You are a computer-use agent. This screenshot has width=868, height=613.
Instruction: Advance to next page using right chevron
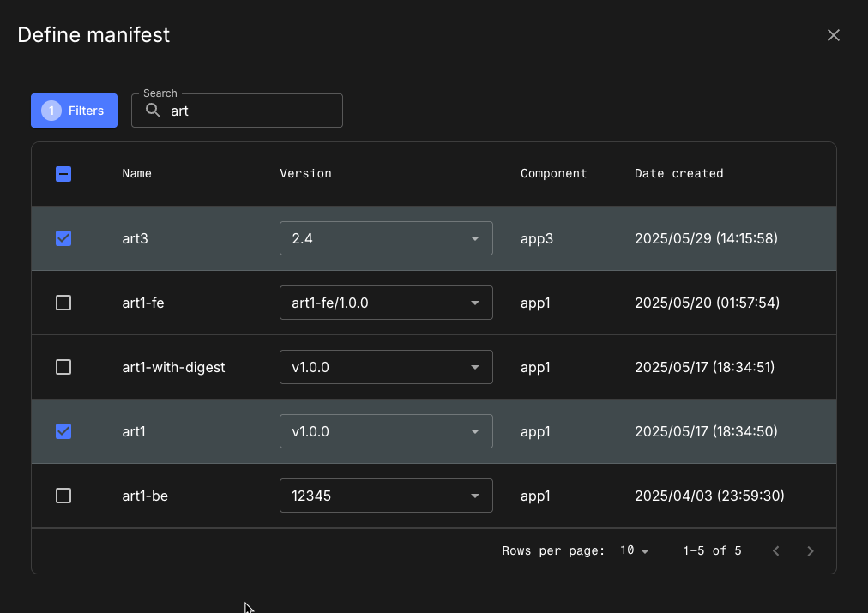811,550
